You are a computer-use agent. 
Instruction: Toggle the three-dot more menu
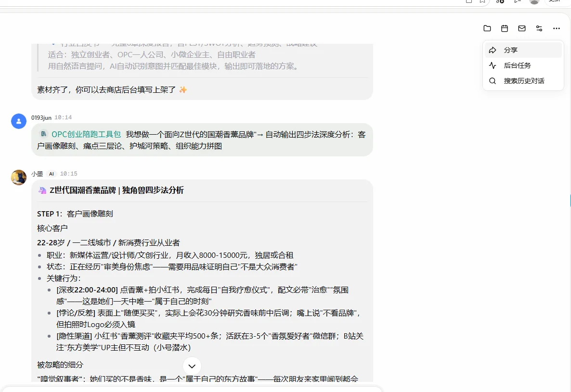point(557,28)
